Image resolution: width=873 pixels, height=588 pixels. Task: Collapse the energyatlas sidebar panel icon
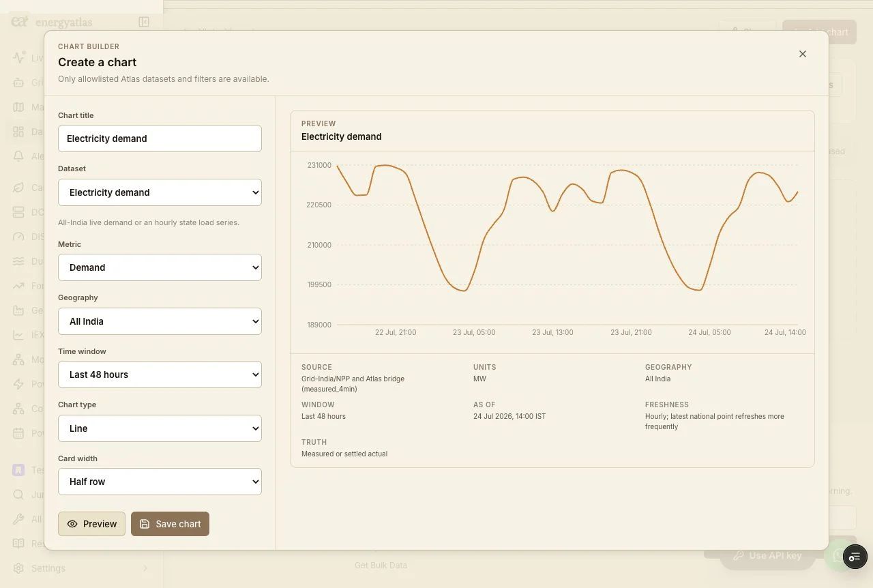tap(144, 22)
